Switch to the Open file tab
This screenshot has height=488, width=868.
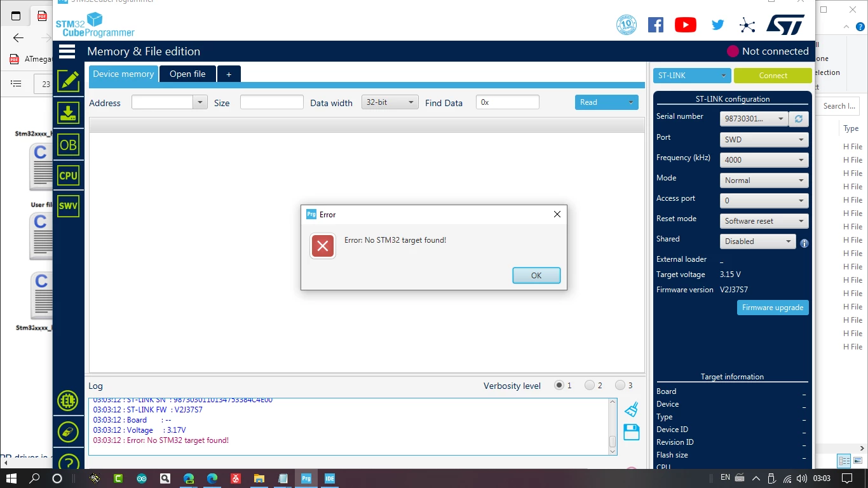[187, 74]
